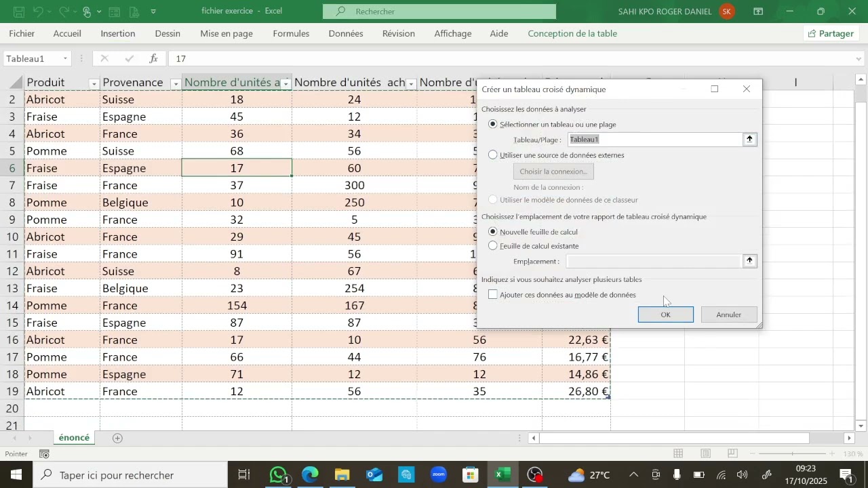Open the Données tab
The height and width of the screenshot is (488, 868).
[x=346, y=33]
